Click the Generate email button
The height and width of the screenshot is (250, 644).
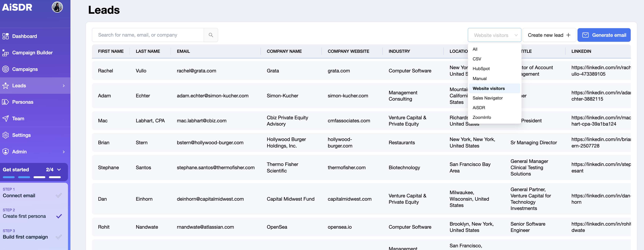[x=604, y=35]
